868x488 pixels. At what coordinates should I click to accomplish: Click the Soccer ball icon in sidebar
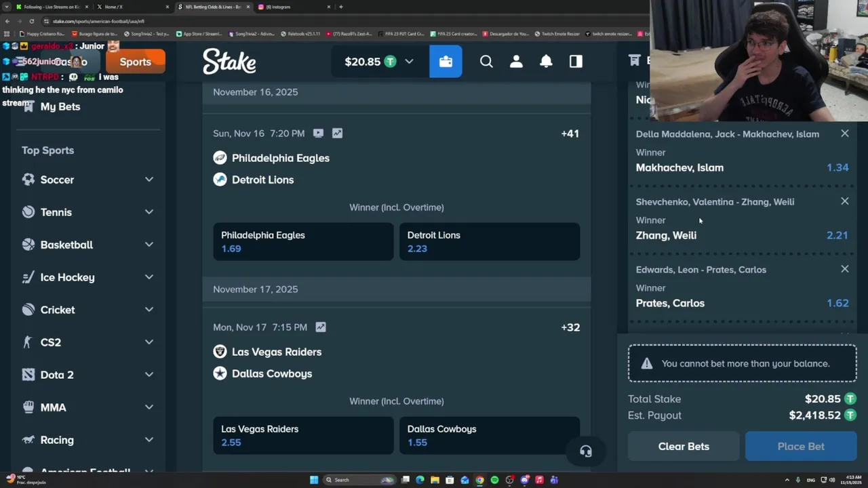pos(28,180)
